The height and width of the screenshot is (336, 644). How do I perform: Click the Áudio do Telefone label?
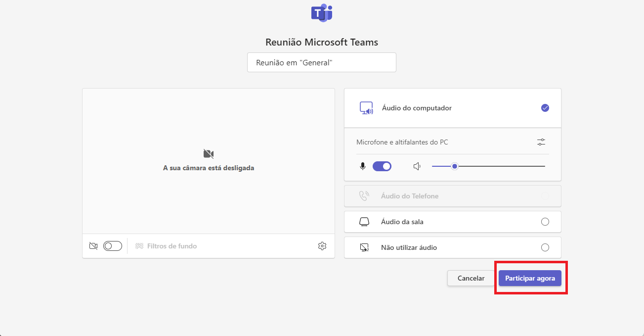410,196
